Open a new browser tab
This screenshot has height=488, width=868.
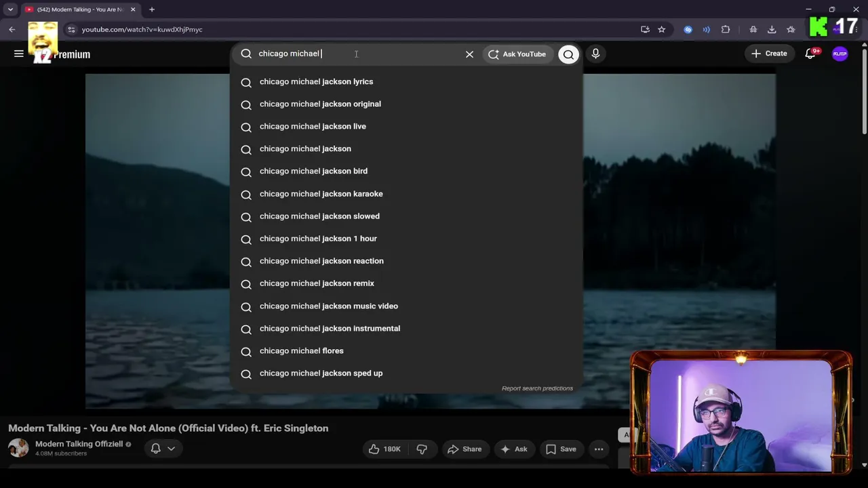pos(152,9)
